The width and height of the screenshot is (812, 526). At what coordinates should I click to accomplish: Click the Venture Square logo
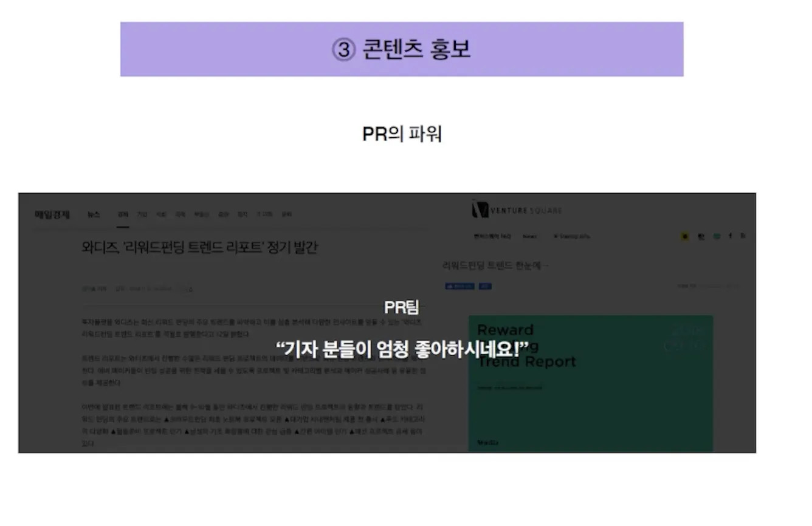[517, 210]
